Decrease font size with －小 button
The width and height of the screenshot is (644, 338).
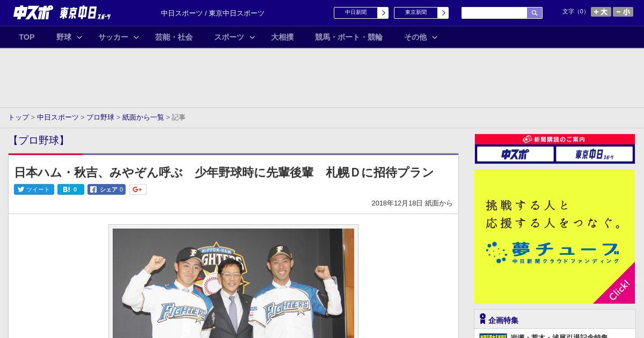coord(623,12)
